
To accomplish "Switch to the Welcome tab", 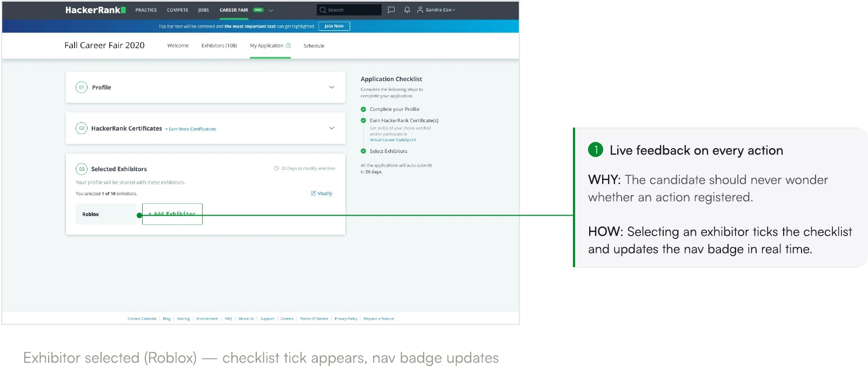I will tap(178, 45).
